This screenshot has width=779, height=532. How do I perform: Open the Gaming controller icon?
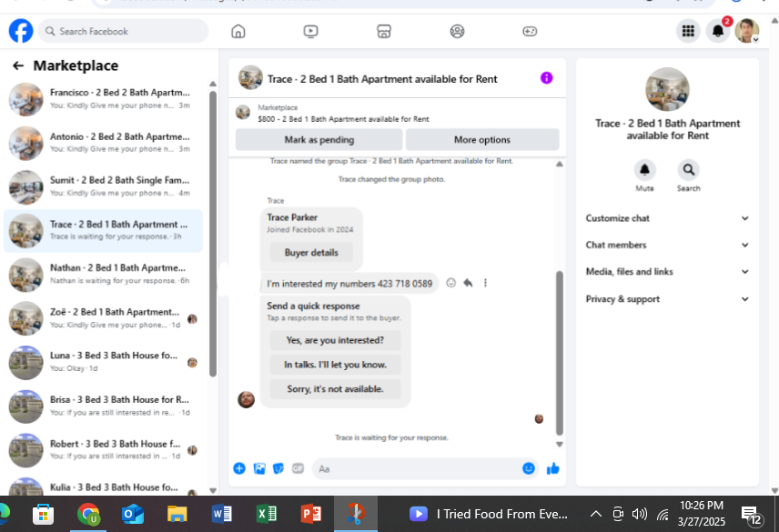click(x=530, y=31)
